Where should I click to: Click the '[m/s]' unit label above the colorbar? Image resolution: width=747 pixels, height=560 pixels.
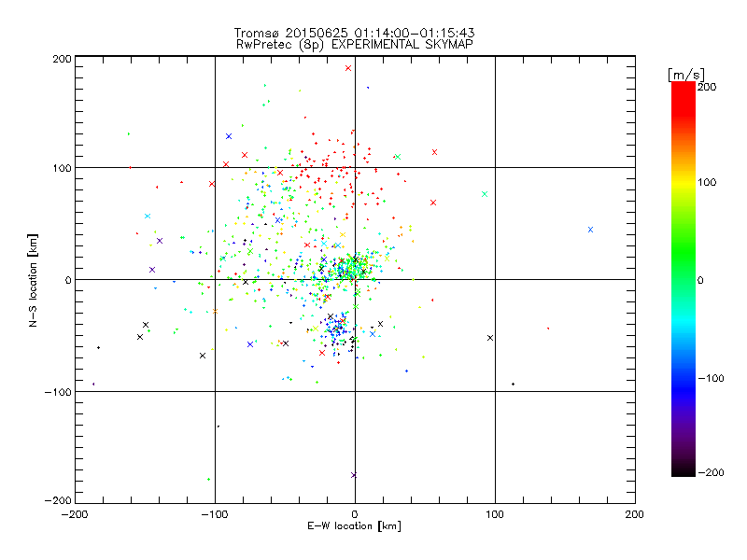[686, 75]
